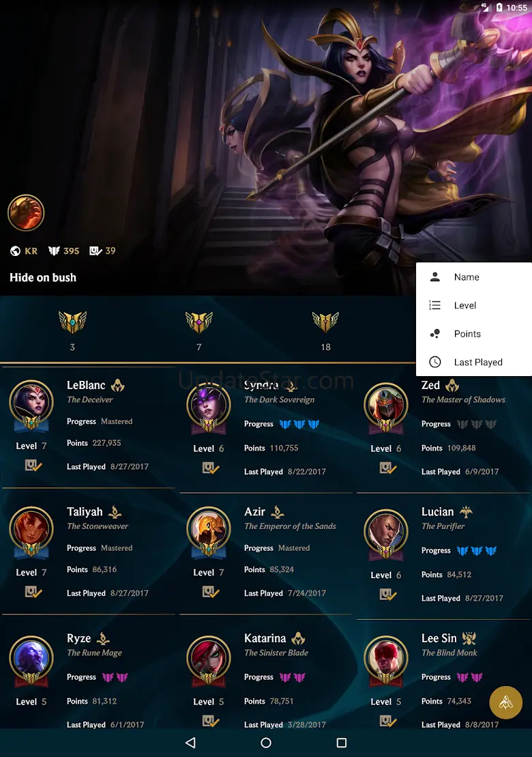Select the mastery level 7 crest filter

[x=72, y=322]
